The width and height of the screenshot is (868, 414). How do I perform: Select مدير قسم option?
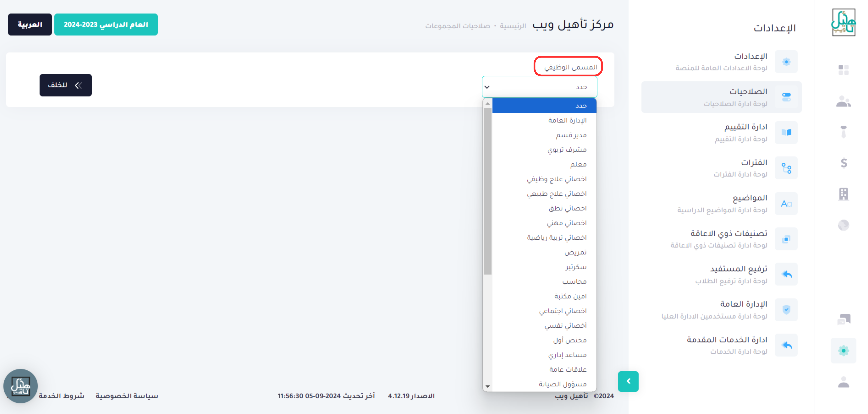544,135
